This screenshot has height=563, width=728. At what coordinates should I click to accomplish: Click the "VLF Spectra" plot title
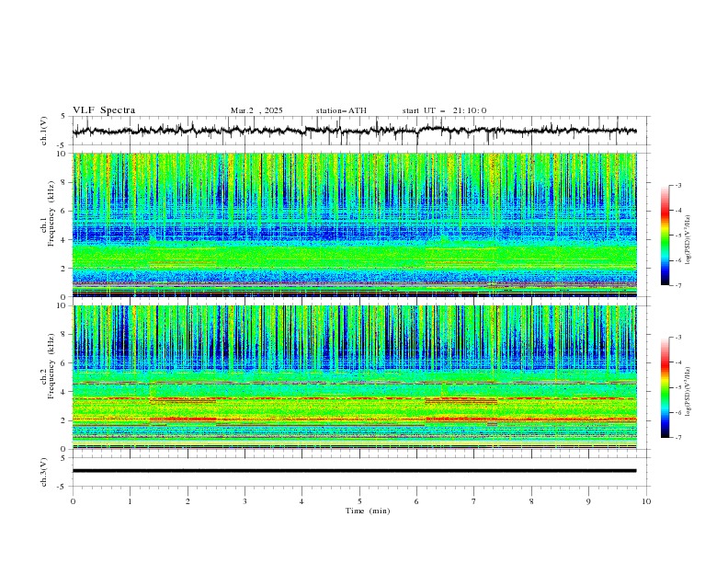coord(104,110)
